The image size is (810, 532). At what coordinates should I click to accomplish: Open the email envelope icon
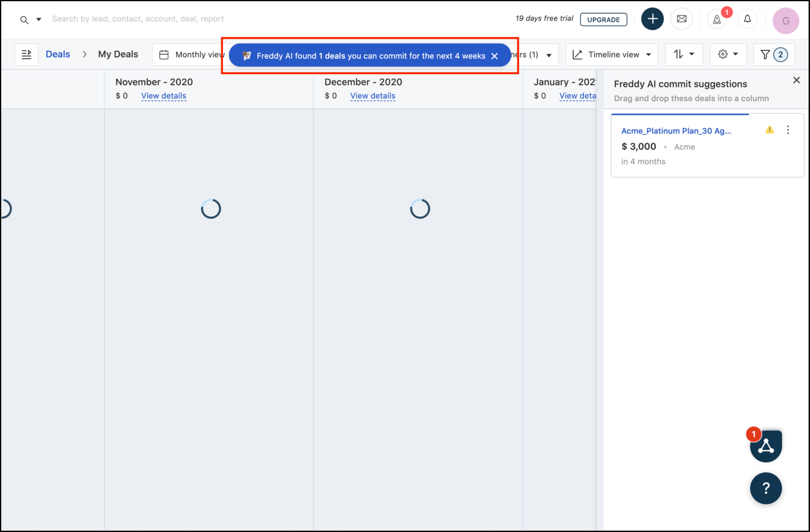681,19
